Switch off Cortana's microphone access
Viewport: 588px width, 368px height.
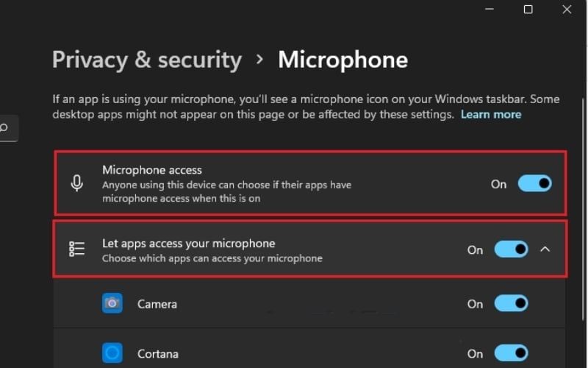[511, 353]
